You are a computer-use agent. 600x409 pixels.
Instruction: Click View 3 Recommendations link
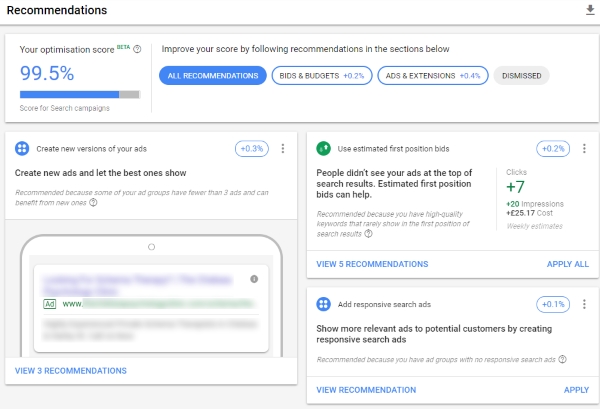[x=71, y=371]
